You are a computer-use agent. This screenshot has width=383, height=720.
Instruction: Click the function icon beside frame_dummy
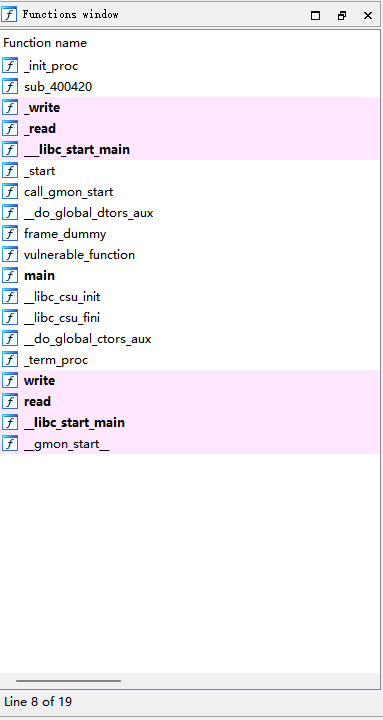[x=10, y=234]
